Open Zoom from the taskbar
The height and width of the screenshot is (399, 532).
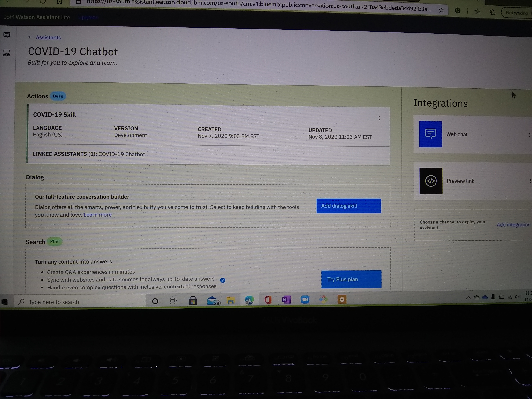pyautogui.click(x=305, y=300)
